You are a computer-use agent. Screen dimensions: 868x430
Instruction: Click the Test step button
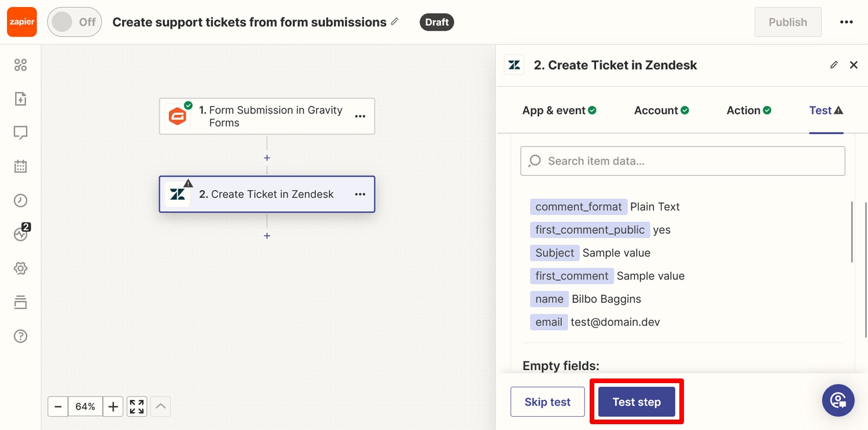[x=637, y=402]
